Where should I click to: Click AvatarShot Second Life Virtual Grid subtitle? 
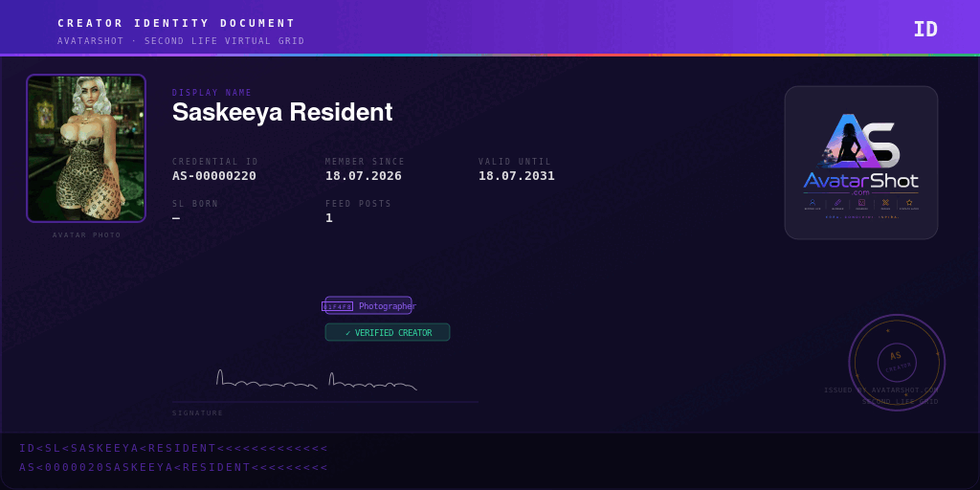[x=181, y=40]
